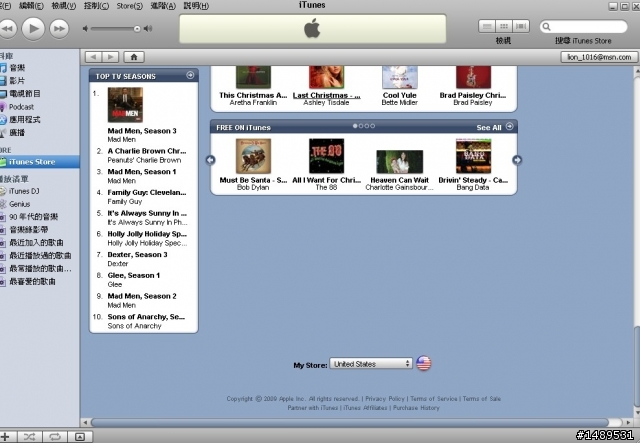Open Last Christmas by Ashley Tisdale link
The image size is (640, 443).
coord(327,95)
